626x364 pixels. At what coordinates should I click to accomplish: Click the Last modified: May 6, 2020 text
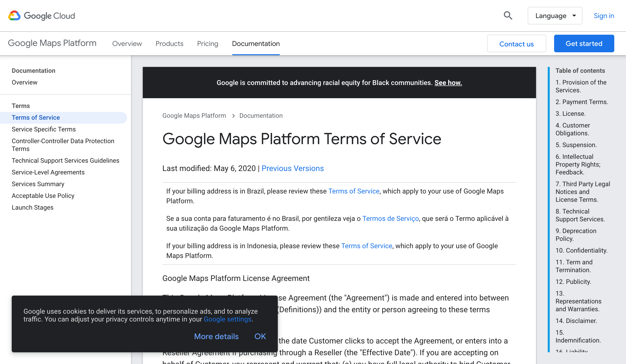209,169
